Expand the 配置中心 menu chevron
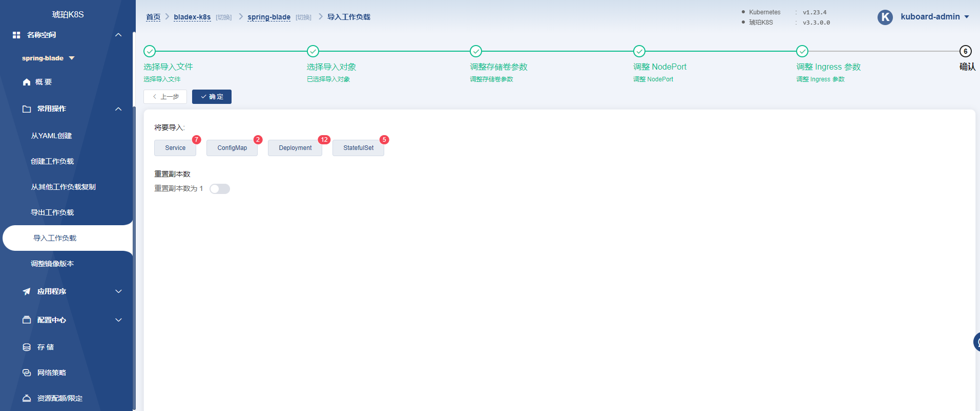980x411 pixels. point(118,320)
